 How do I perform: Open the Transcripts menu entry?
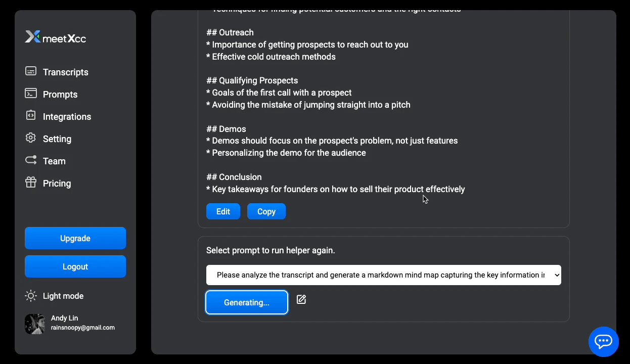(65, 72)
